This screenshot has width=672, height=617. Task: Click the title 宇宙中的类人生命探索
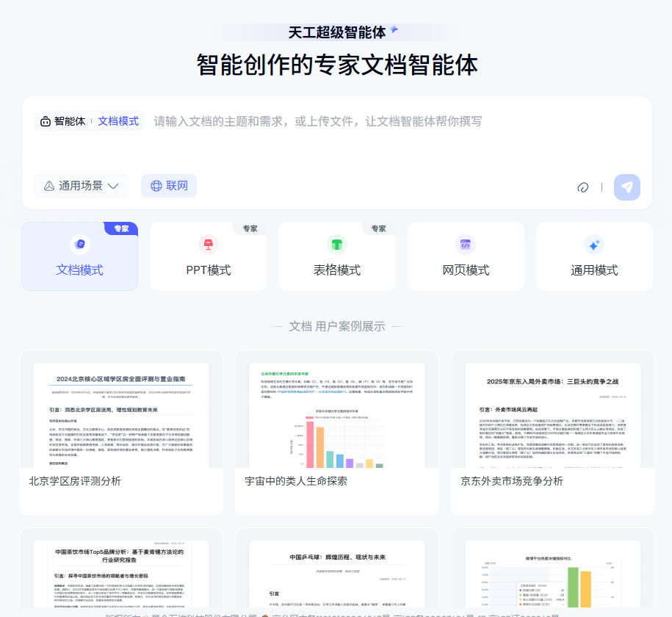296,481
